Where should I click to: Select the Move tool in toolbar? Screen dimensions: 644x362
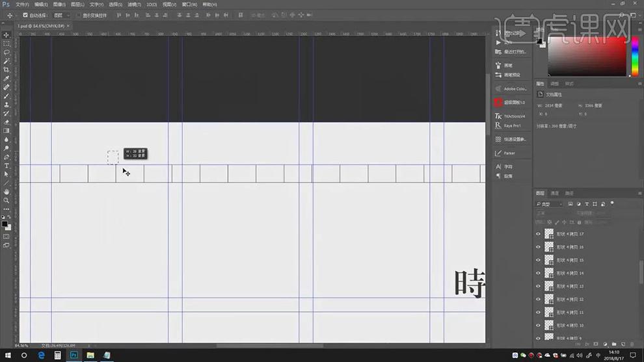6,35
